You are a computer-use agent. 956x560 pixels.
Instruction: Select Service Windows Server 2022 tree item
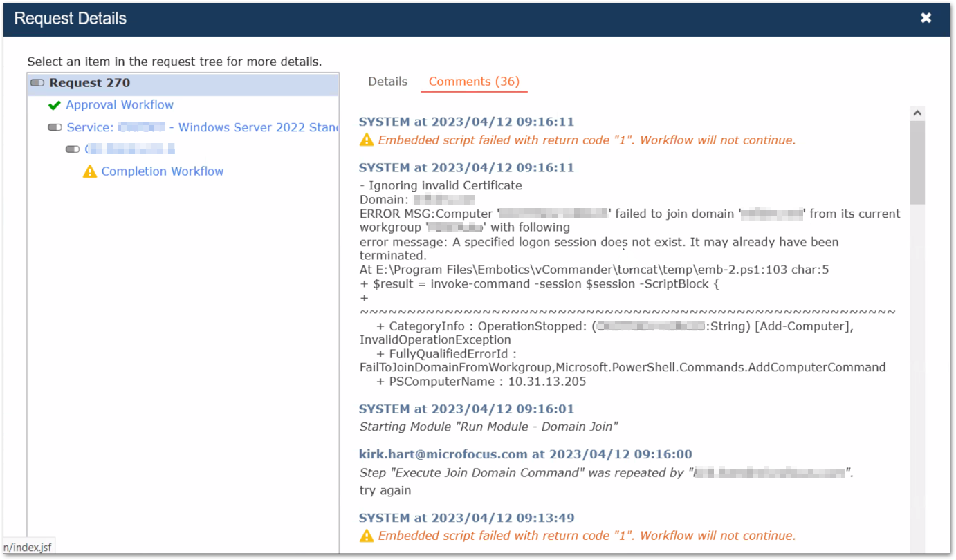pyautogui.click(x=203, y=128)
